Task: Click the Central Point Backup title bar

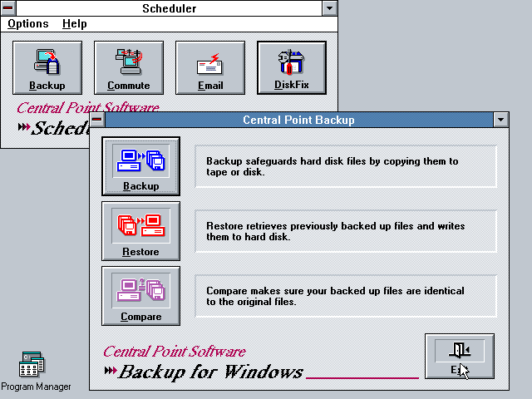Action: [x=299, y=120]
